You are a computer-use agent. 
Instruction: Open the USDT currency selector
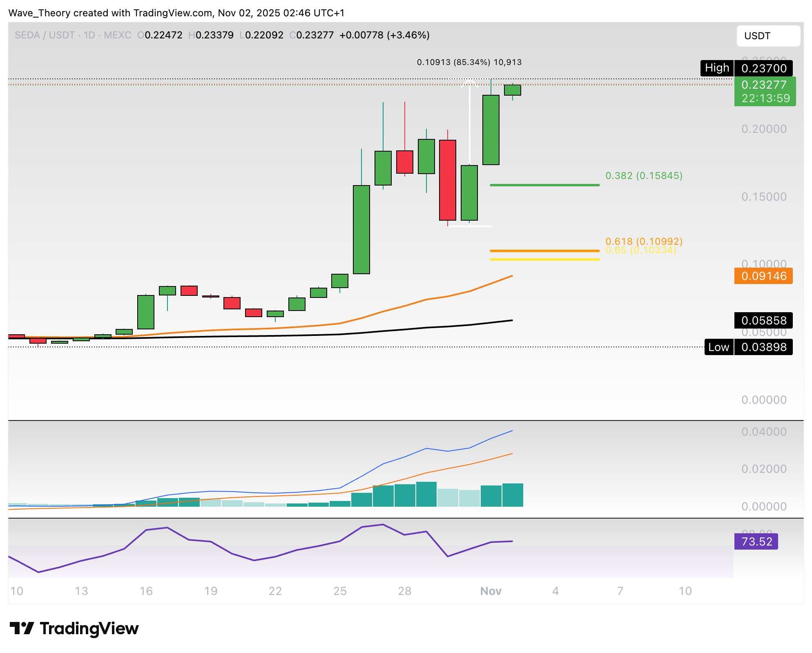[x=768, y=36]
